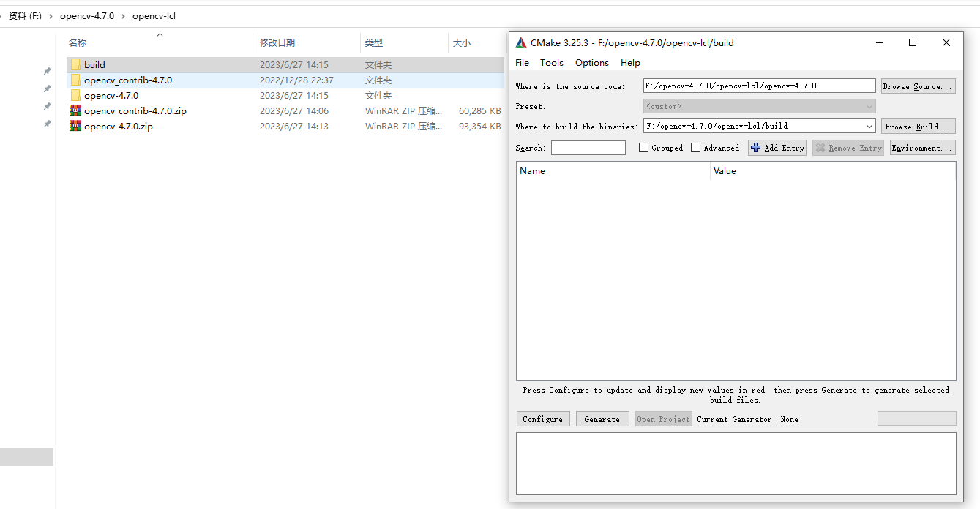Click the progress bar beside Current Generator
The width and height of the screenshot is (980, 509).
tap(916, 418)
